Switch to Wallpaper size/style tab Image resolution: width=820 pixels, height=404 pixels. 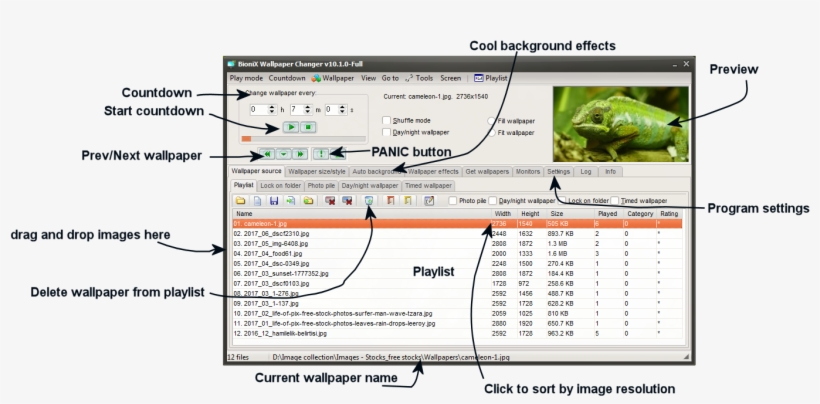tap(317, 171)
